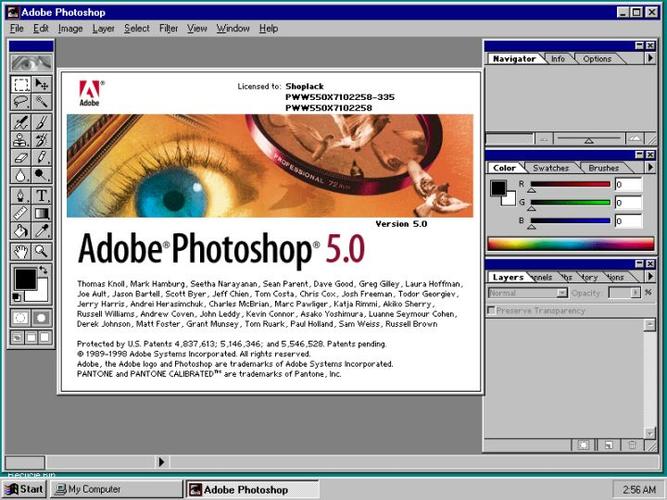Viewport: 667px width, 500px height.
Task: Toggle the Preserve Transparency checkbox
Action: 491,310
